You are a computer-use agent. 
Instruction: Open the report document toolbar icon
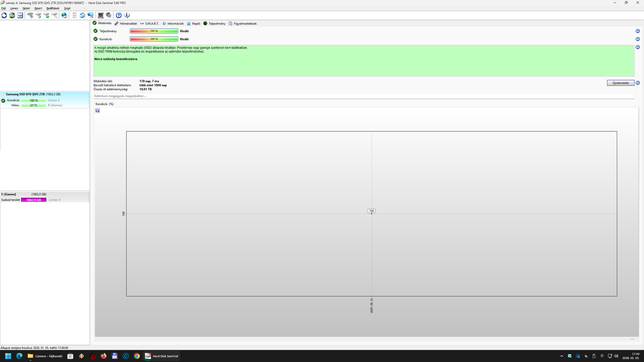click(74, 15)
